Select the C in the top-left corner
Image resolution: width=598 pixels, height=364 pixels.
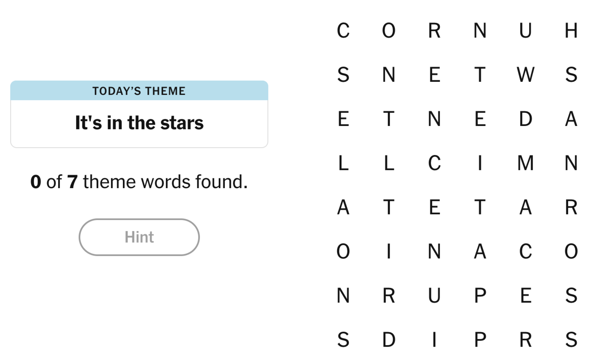point(343,30)
